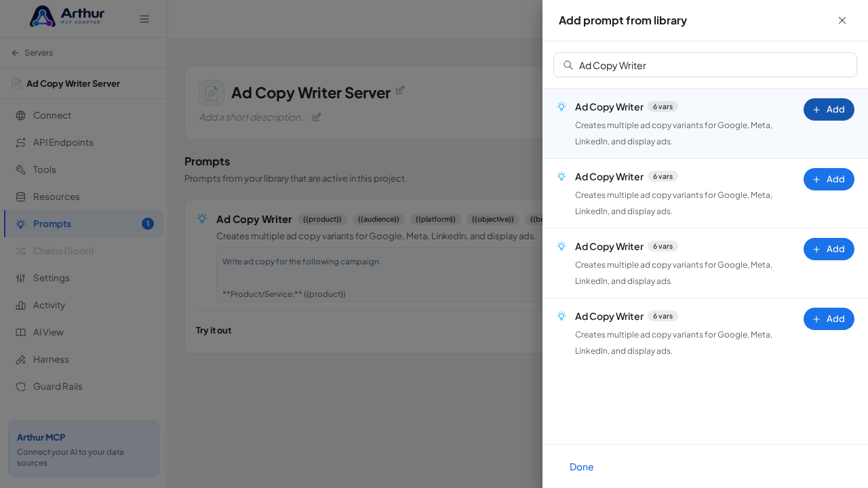Open the Tools section
Screen dimensions: 868x488
(x=83, y=169)
